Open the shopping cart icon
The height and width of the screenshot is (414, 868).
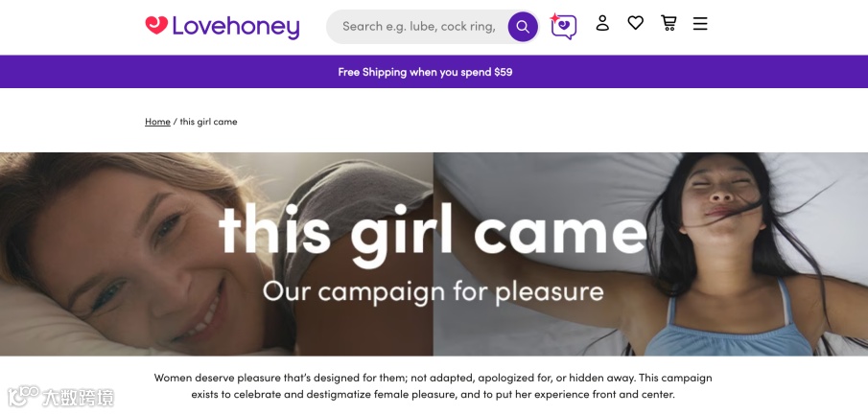point(669,23)
